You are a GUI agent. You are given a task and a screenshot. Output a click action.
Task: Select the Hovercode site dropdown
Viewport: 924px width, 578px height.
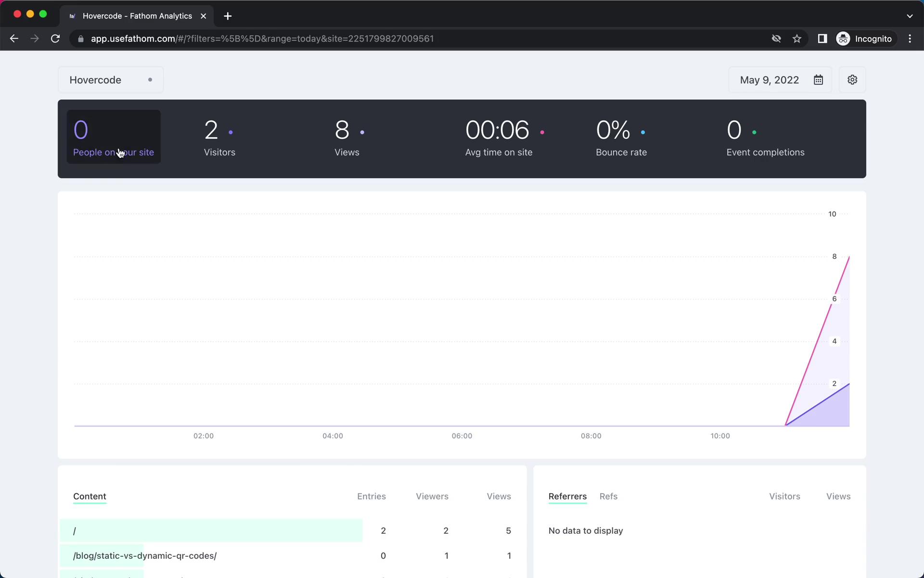click(110, 80)
